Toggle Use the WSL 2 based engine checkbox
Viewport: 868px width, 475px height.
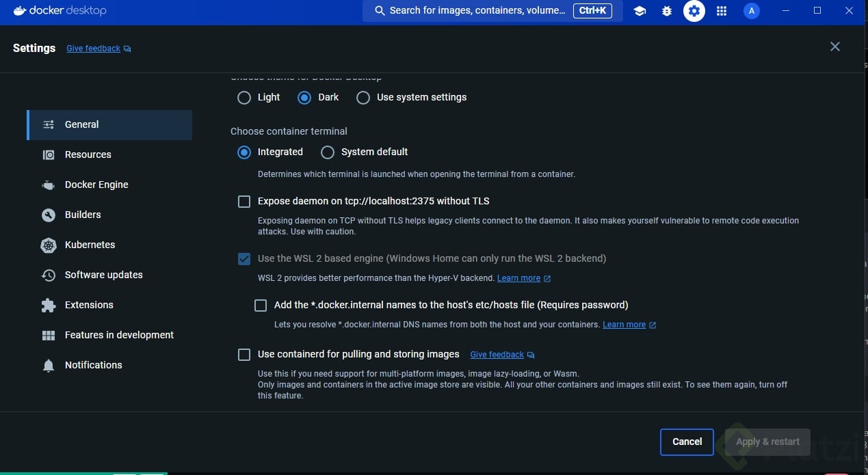(244, 258)
